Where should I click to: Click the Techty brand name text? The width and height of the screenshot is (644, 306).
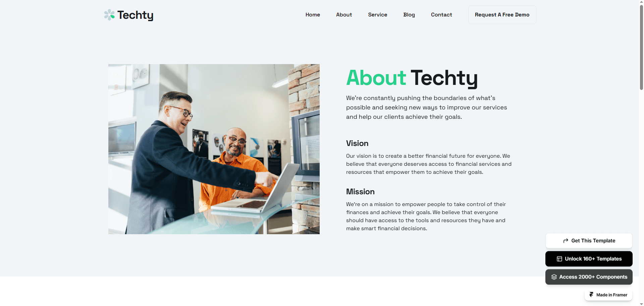135,15
